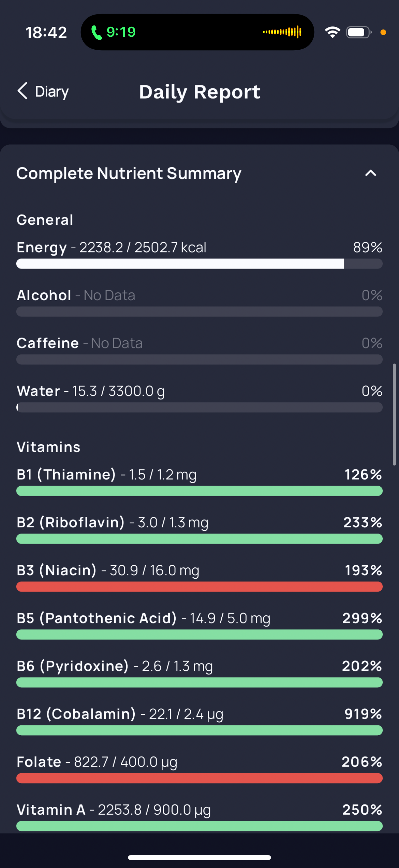The width and height of the screenshot is (399, 868).
Task: Tap the Daily Report title
Action: pos(200,92)
